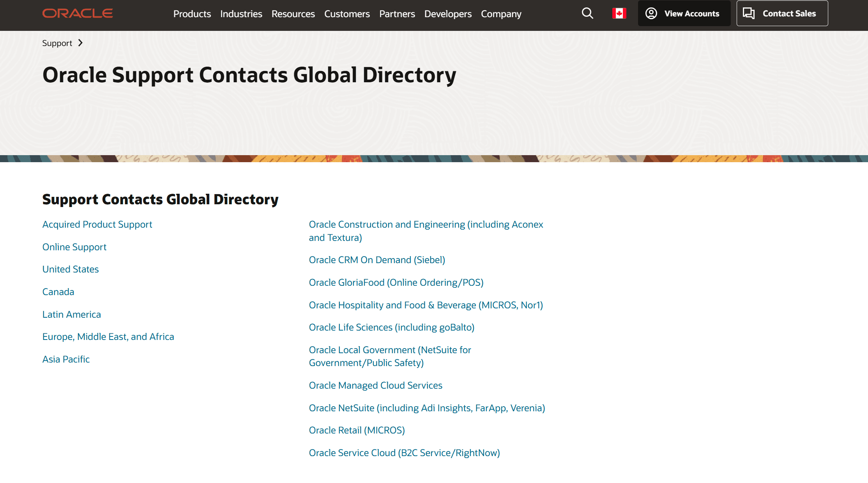Image resolution: width=868 pixels, height=483 pixels.
Task: Select the Asia Pacific link
Action: coord(66,359)
